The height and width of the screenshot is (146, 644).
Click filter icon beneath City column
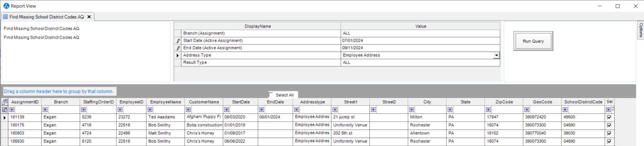pyautogui.click(x=412, y=109)
